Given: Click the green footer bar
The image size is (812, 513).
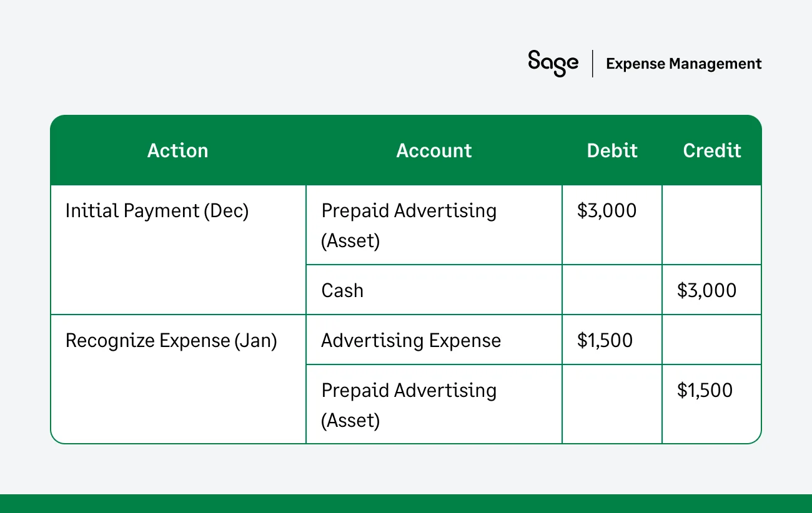Looking at the screenshot, I should coord(406,504).
